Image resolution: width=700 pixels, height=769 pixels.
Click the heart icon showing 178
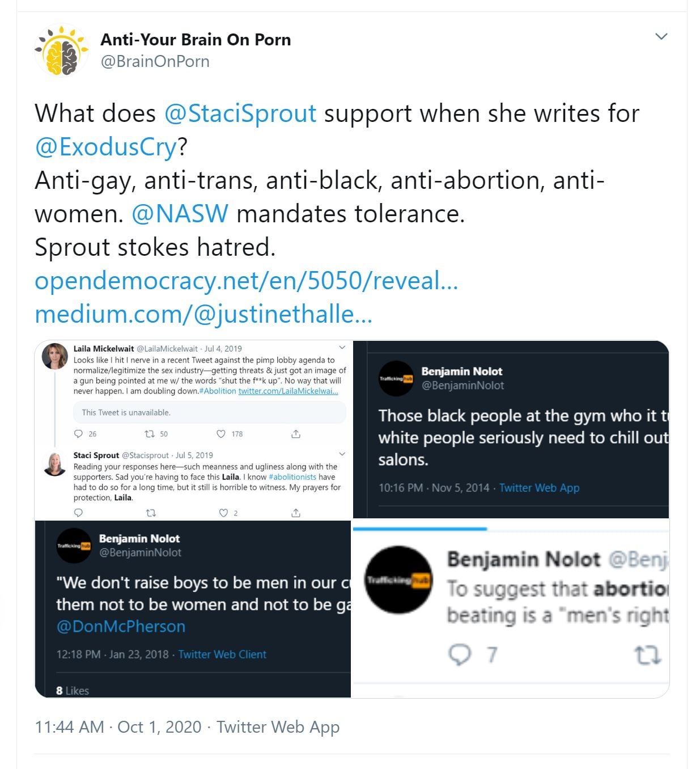(221, 434)
